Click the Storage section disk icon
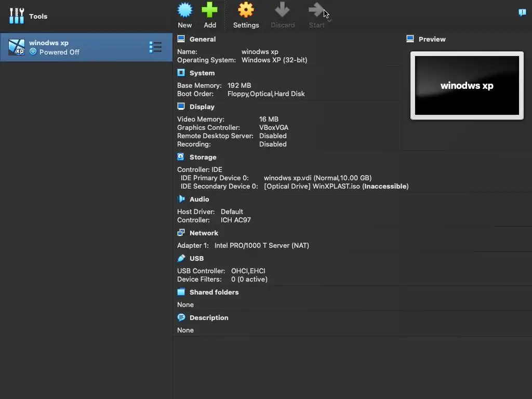 [x=180, y=157]
